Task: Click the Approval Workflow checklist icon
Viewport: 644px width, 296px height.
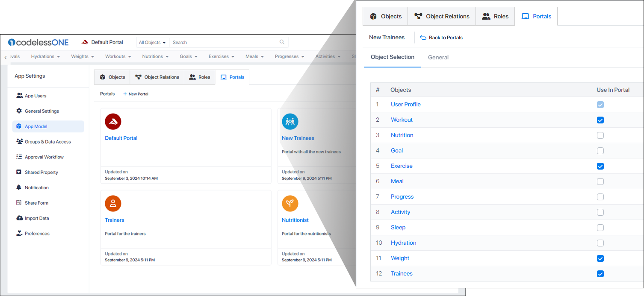Action: click(19, 157)
